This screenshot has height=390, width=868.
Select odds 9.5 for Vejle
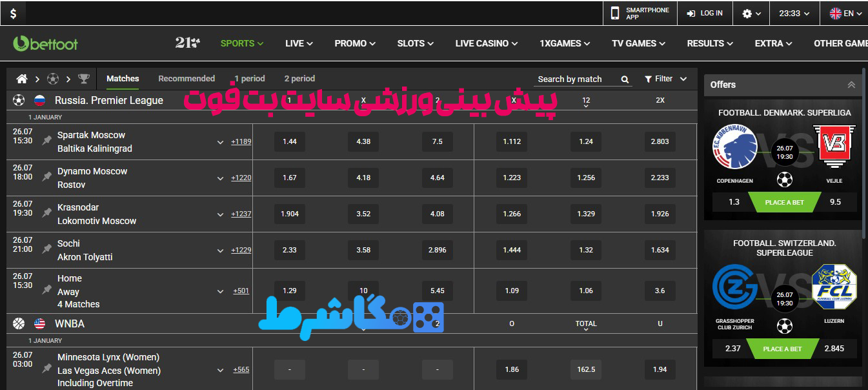pyautogui.click(x=836, y=202)
